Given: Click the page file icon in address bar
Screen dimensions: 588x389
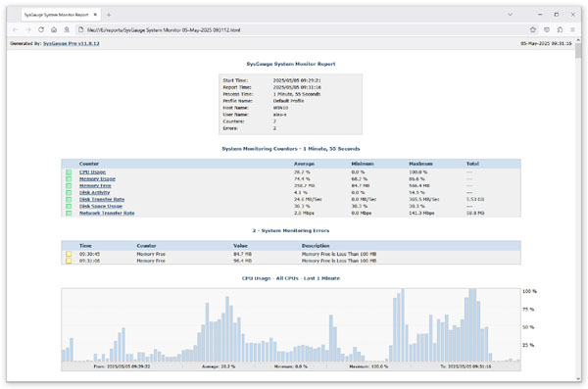Looking at the screenshot, I should 80,29.
